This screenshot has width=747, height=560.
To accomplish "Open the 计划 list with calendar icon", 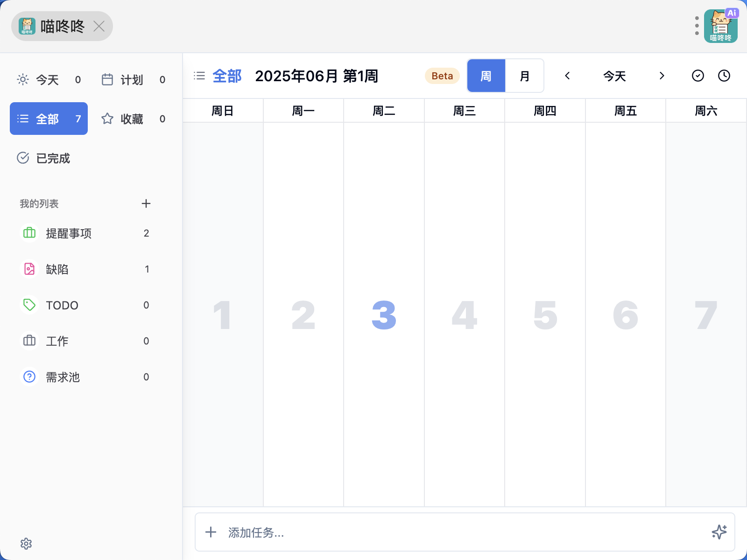I will pos(134,79).
